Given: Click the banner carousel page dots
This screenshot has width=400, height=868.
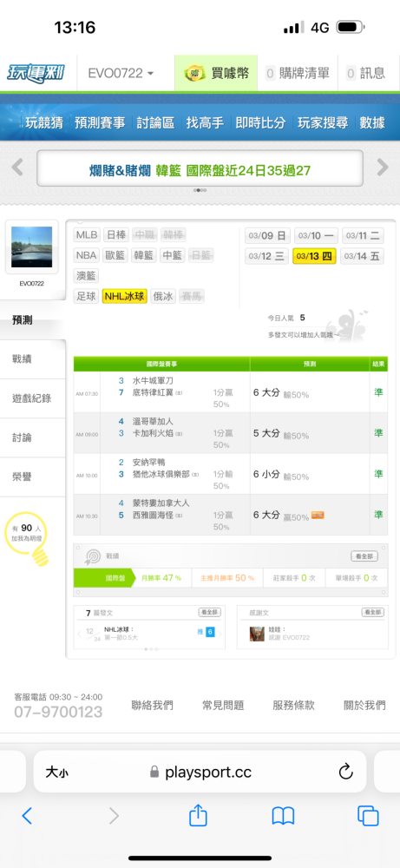Looking at the screenshot, I should (200, 190).
